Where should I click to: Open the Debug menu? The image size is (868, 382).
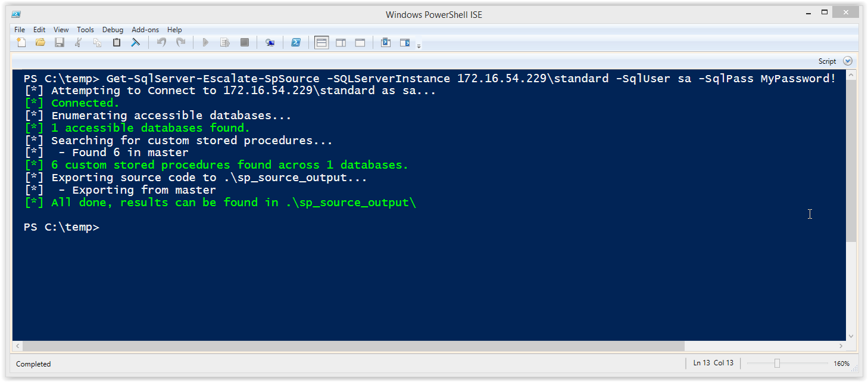[113, 30]
